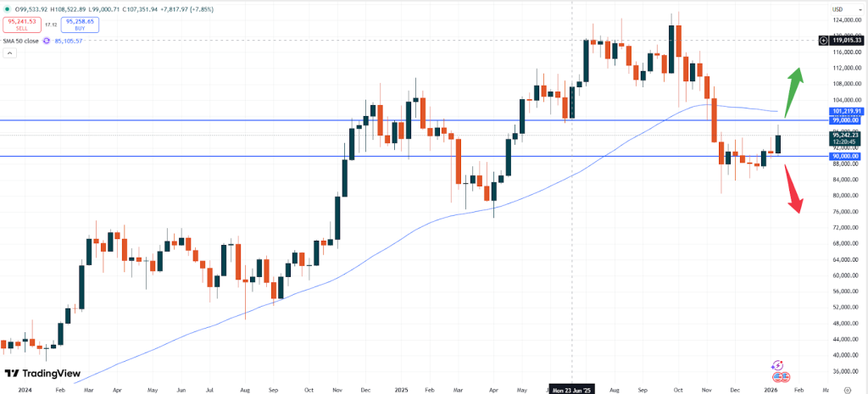
Task: Click the 99,000.00 horizontal line price label
Action: point(845,120)
